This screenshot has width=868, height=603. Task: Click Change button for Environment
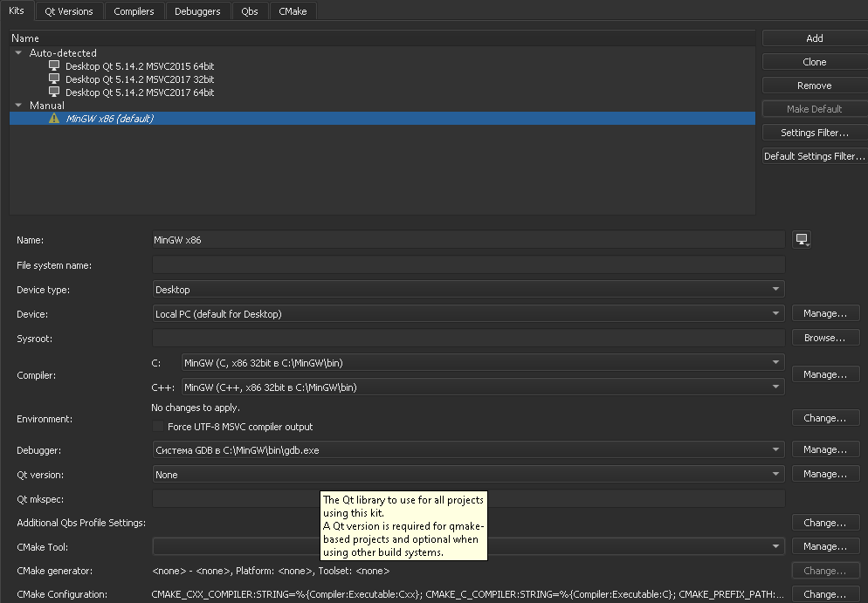[825, 418]
